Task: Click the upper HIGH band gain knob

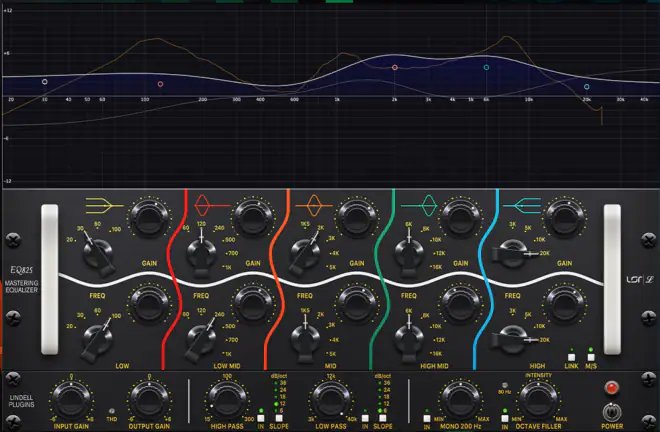Action: click(564, 218)
